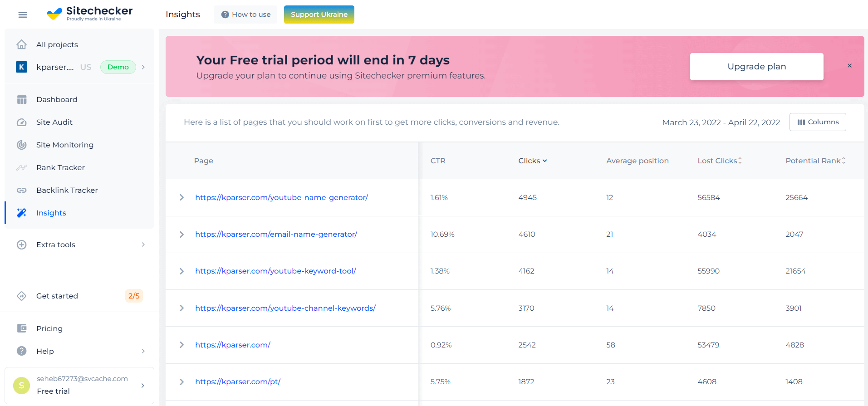Viewport: 868px width, 406px height.
Task: Open Backlink Tracker section
Action: pyautogui.click(x=67, y=190)
